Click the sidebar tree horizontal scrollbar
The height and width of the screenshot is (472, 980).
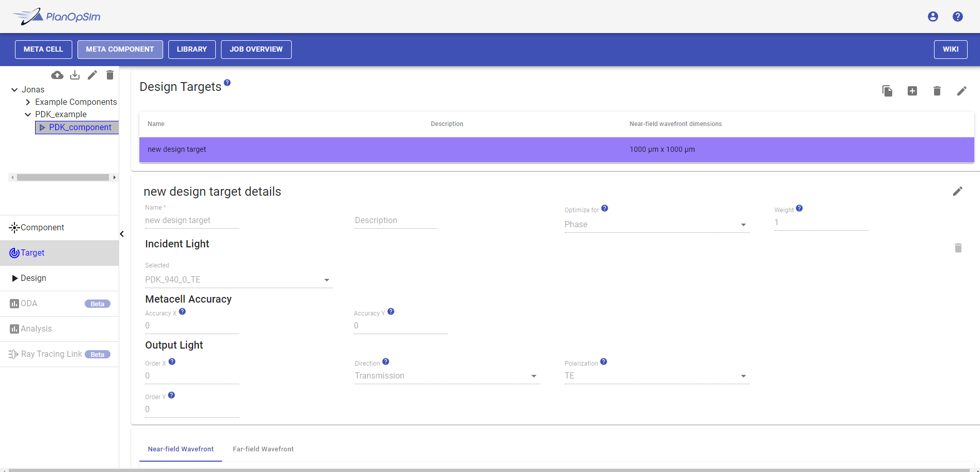62,178
